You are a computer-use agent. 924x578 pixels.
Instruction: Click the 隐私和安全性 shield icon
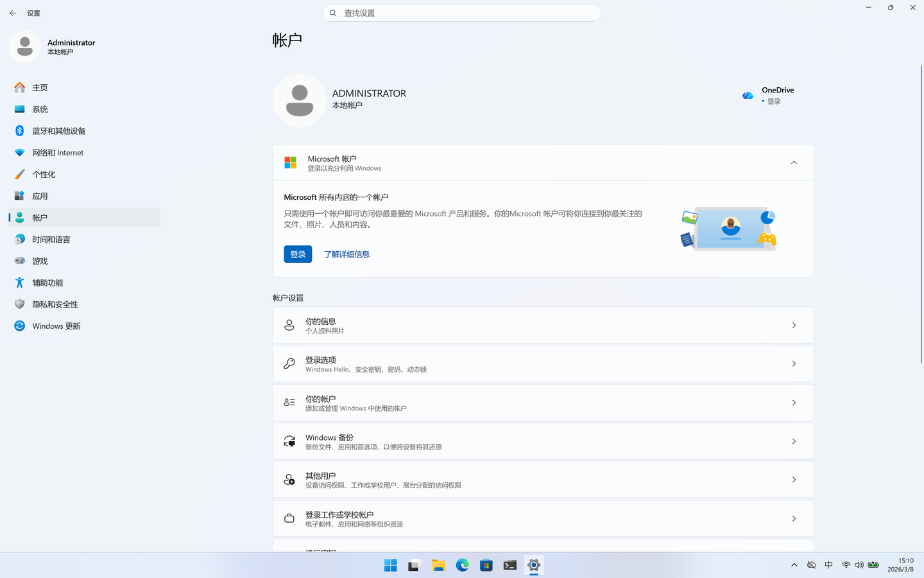tap(20, 304)
